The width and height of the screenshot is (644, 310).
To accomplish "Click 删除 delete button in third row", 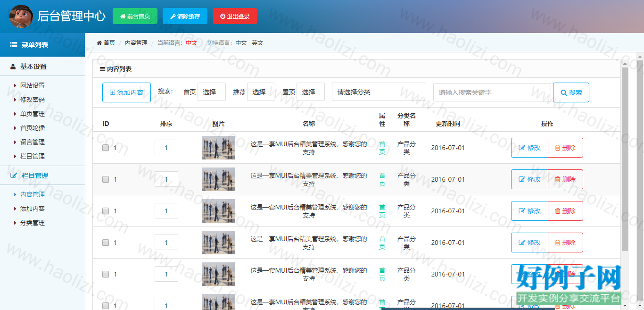I will pyautogui.click(x=565, y=211).
